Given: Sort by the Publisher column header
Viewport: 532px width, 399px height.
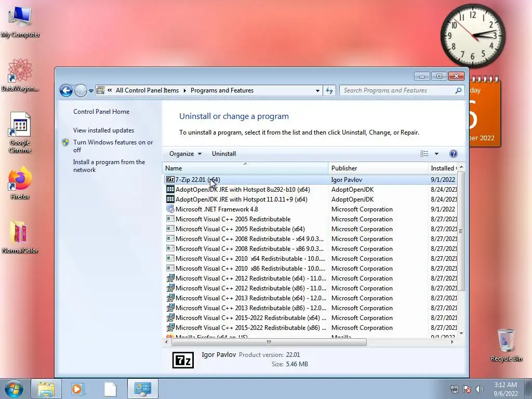Looking at the screenshot, I should (378, 168).
